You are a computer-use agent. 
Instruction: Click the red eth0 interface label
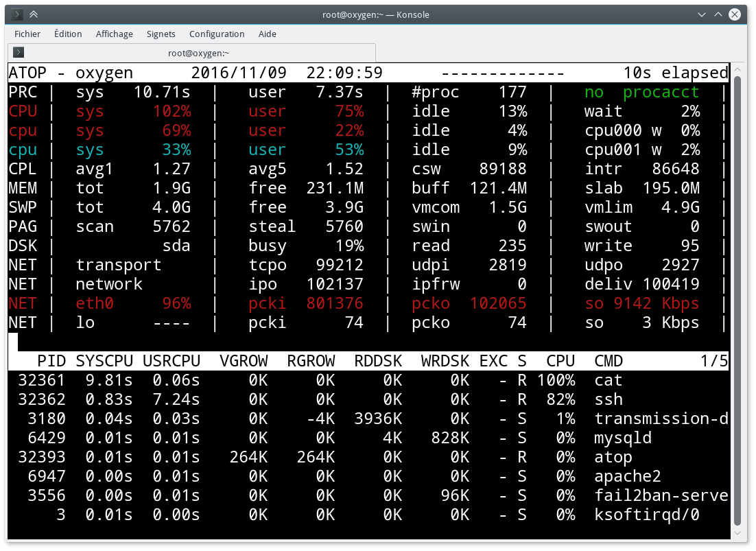point(95,303)
